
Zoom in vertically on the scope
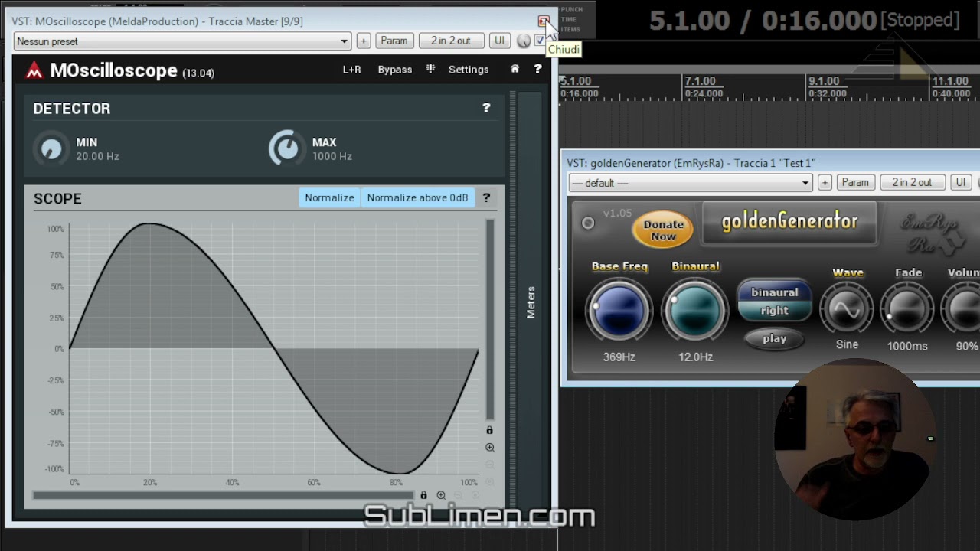490,448
